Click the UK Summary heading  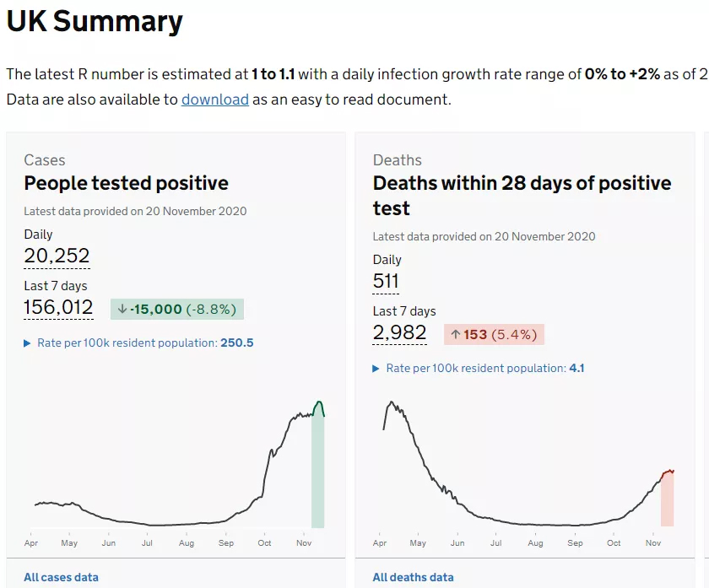pyautogui.click(x=95, y=21)
